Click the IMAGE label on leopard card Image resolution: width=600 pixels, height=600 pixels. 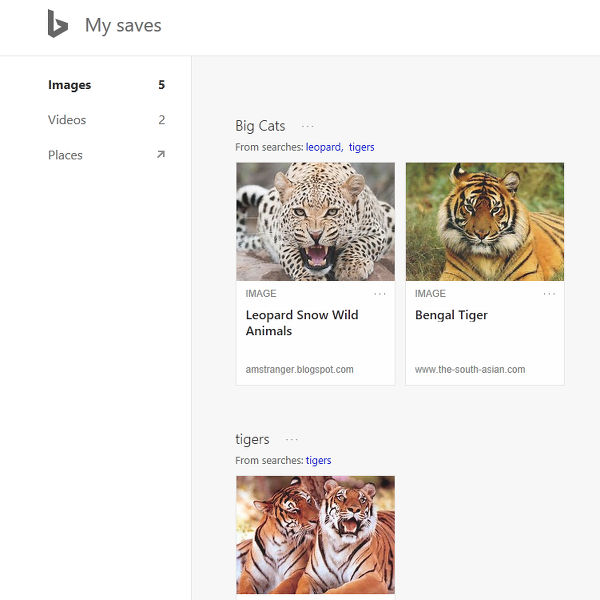261,293
